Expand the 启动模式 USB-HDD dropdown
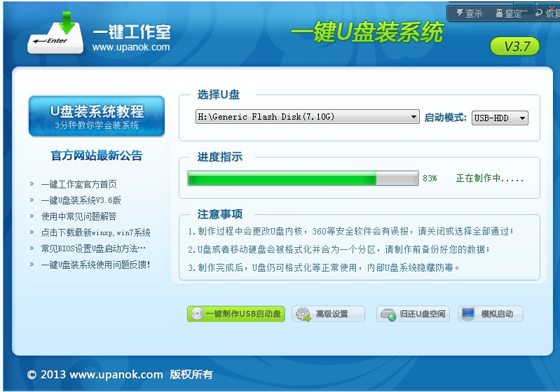The width and height of the screenshot is (560, 392). coord(499,118)
